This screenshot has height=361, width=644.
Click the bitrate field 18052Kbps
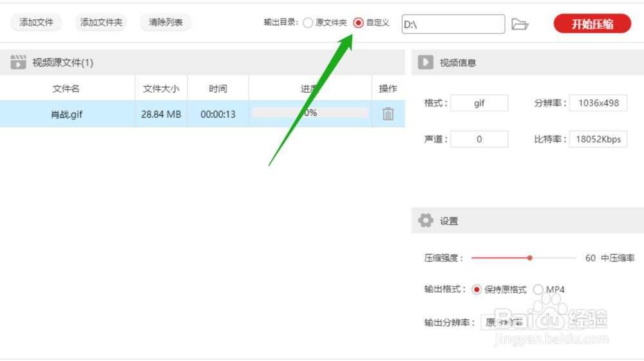pyautogui.click(x=598, y=139)
